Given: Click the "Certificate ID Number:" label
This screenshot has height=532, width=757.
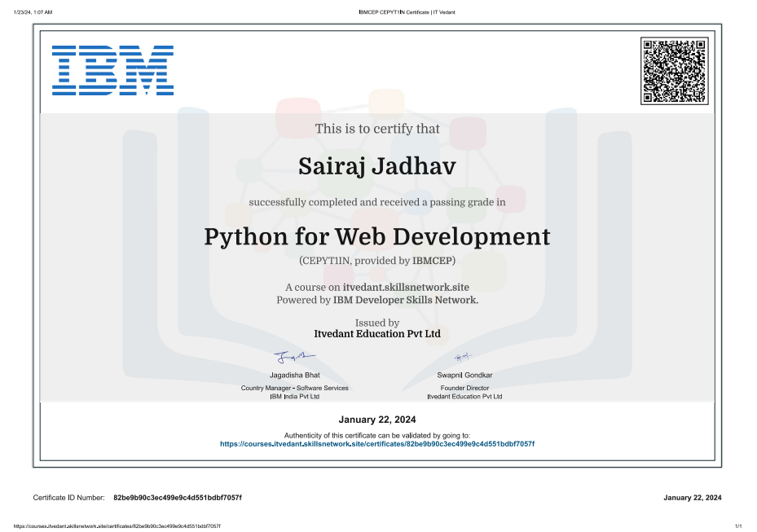Looking at the screenshot, I should pyautogui.click(x=68, y=498).
